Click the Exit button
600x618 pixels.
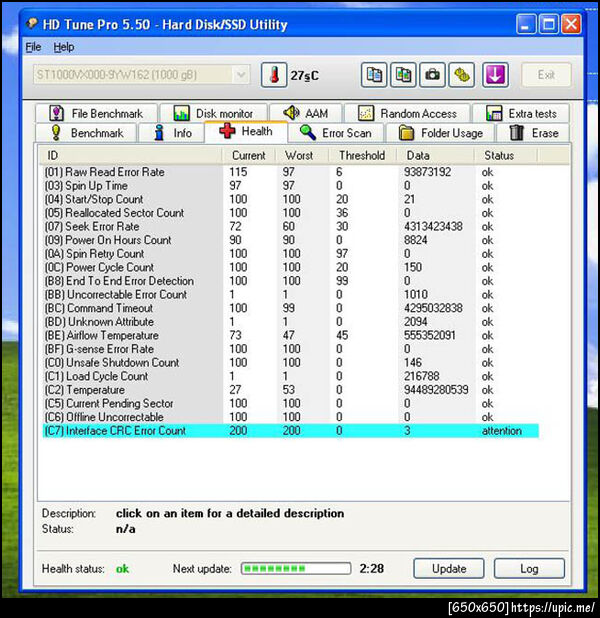pyautogui.click(x=546, y=75)
